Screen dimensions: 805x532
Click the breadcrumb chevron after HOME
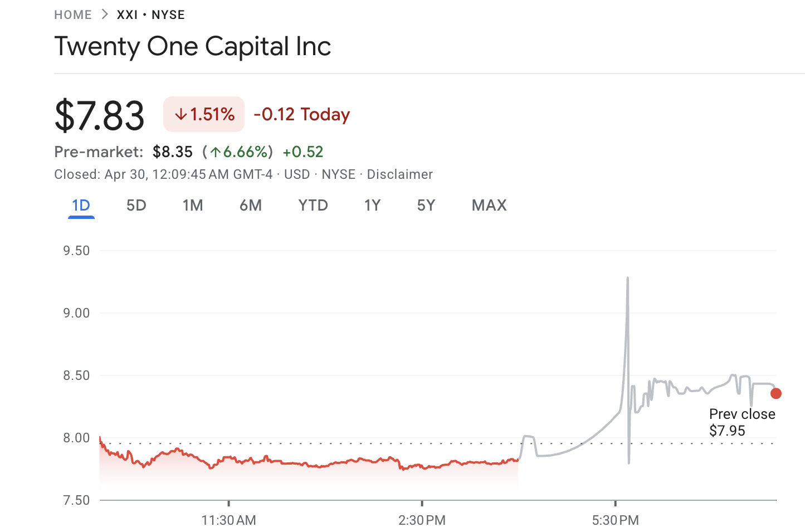104,14
